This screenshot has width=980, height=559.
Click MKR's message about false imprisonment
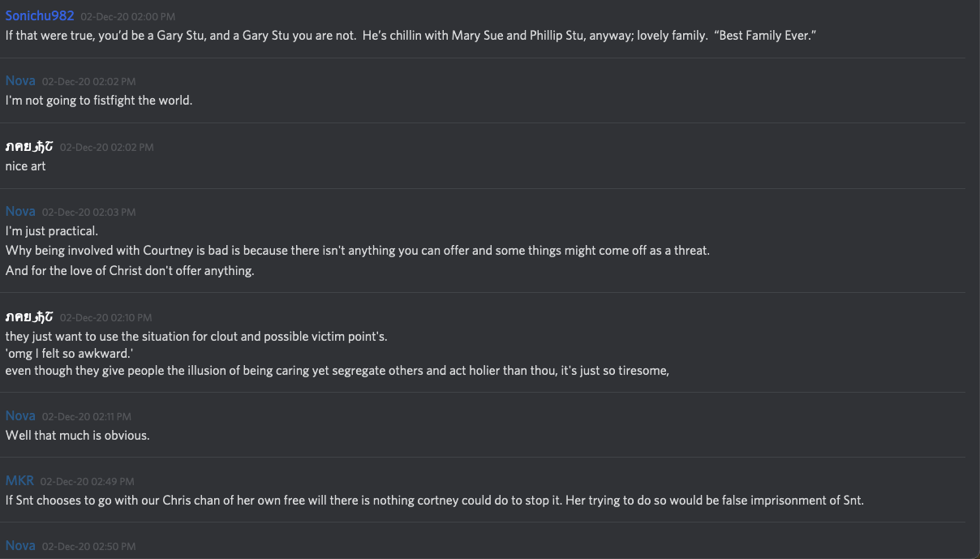point(434,501)
